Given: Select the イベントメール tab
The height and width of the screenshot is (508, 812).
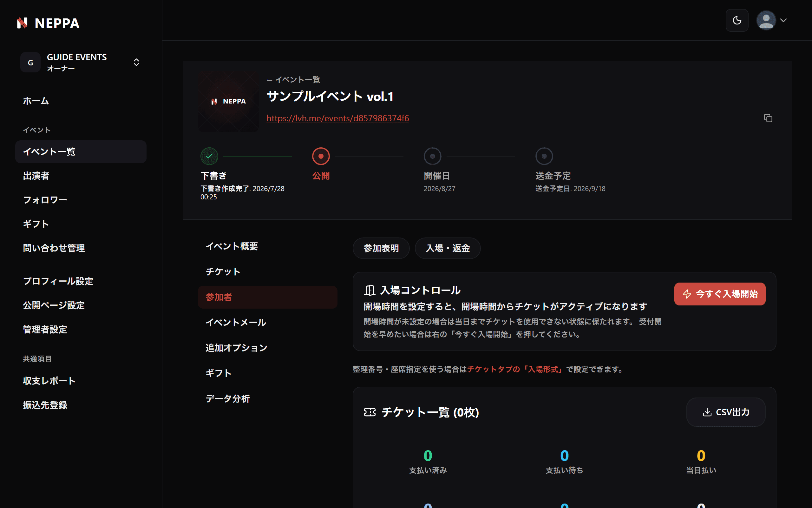Looking at the screenshot, I should (x=267, y=323).
